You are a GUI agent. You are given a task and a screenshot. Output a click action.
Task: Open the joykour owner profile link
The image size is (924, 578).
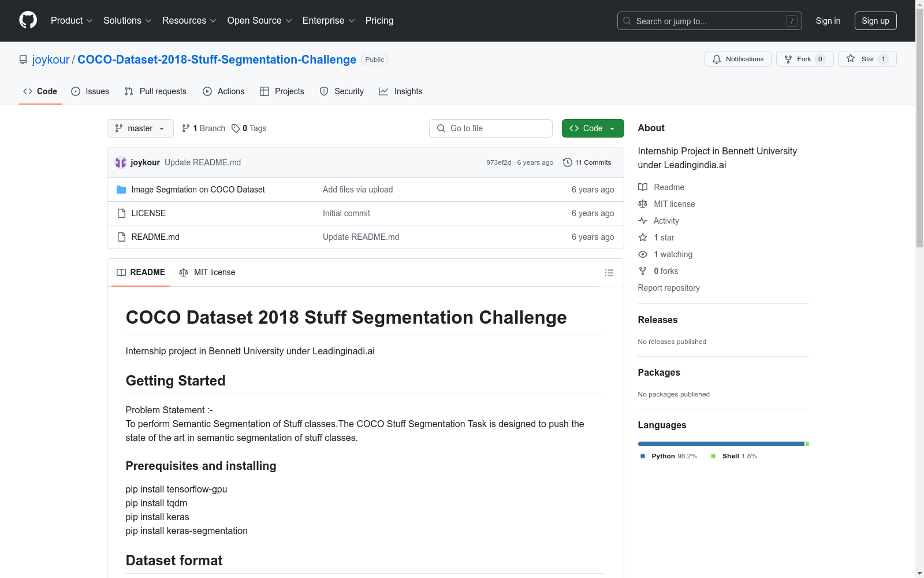pyautogui.click(x=51, y=60)
